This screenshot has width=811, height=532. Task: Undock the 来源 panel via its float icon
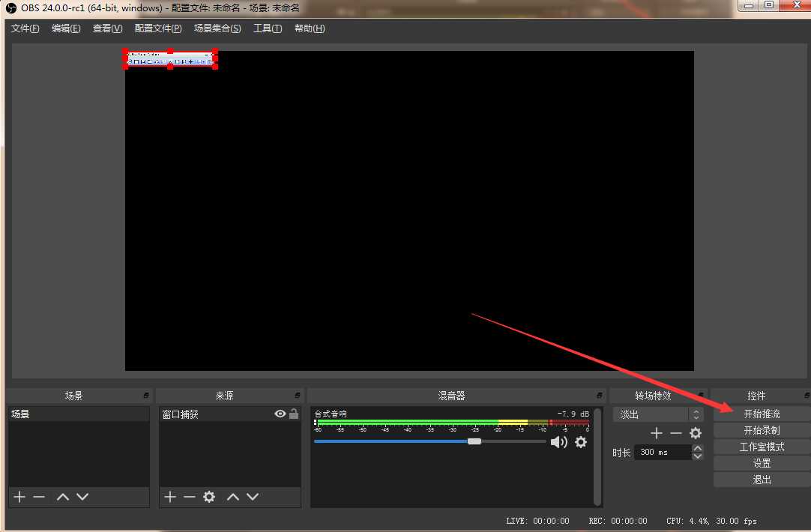click(298, 395)
